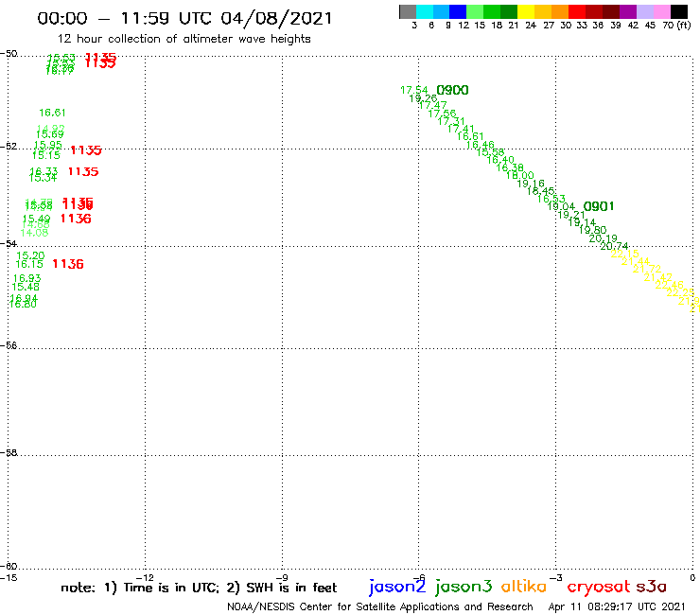Click the 20.74 reading near latitude -54
Viewport: 700px width, 615px height.
[x=614, y=246]
